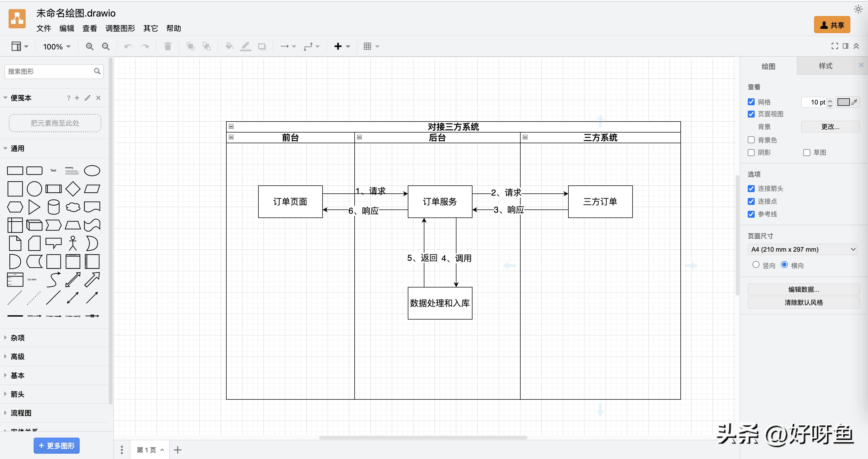
Task: Click the Line Color pencil icon
Action: (x=246, y=46)
